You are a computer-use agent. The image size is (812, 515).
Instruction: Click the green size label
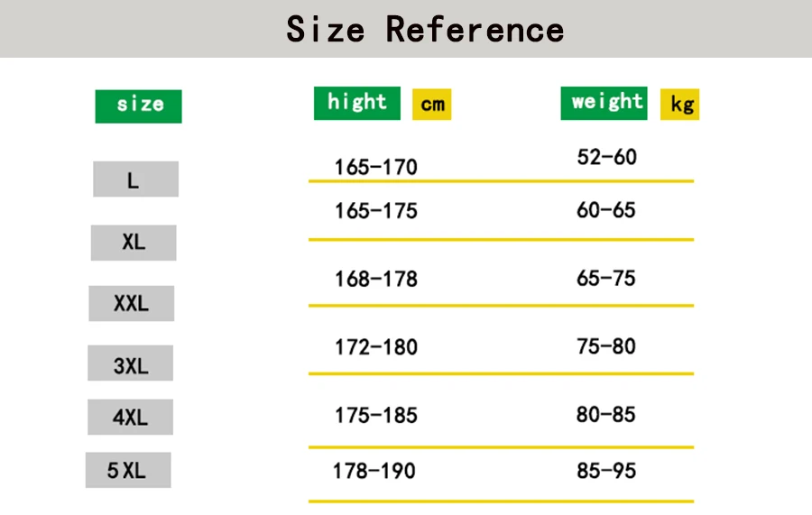click(x=138, y=106)
